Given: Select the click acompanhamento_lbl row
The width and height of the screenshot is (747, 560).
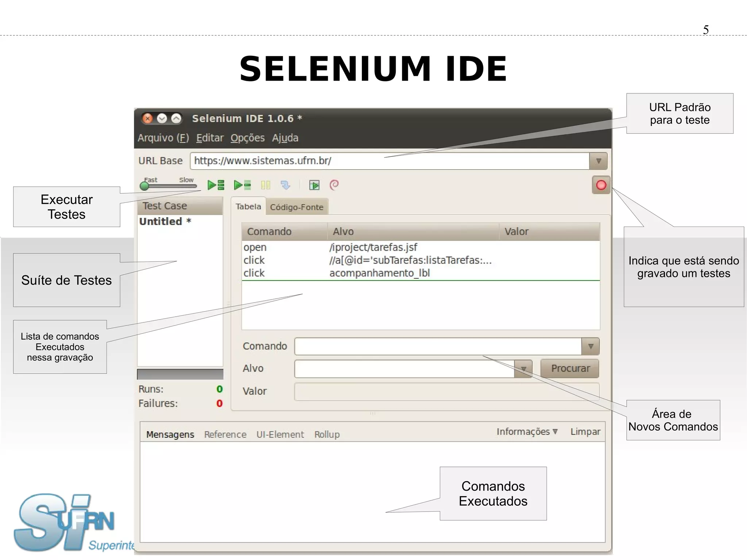Looking at the screenshot, I should tap(421, 273).
